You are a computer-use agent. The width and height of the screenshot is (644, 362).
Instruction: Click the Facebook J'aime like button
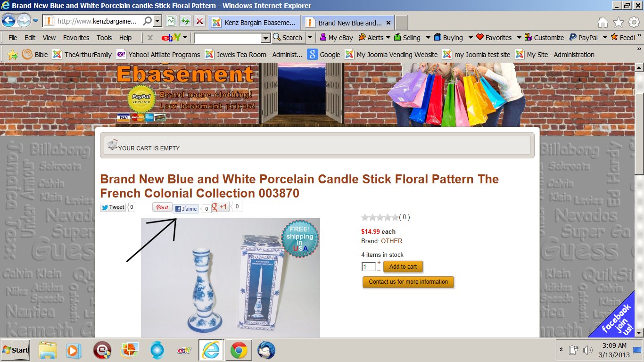coord(186,209)
